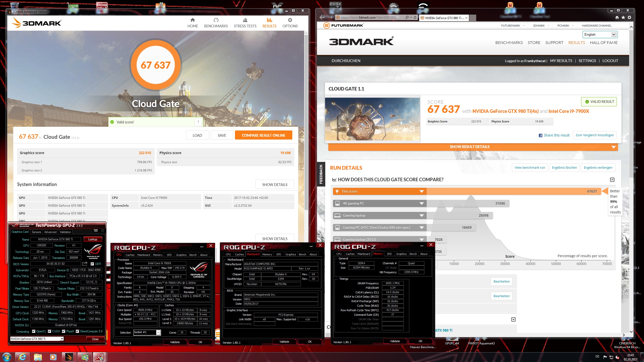Image resolution: width=644 pixels, height=362 pixels.
Task: Expand the This score comparison dropdown
Action: 422,192
